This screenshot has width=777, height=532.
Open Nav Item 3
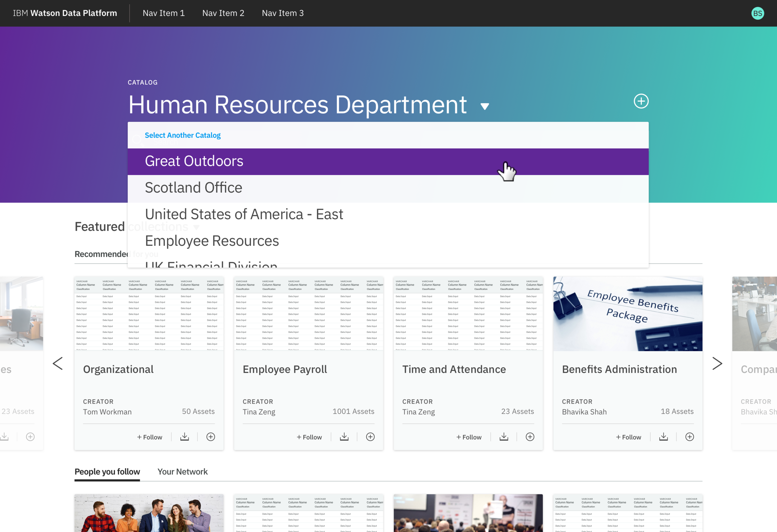coord(283,13)
